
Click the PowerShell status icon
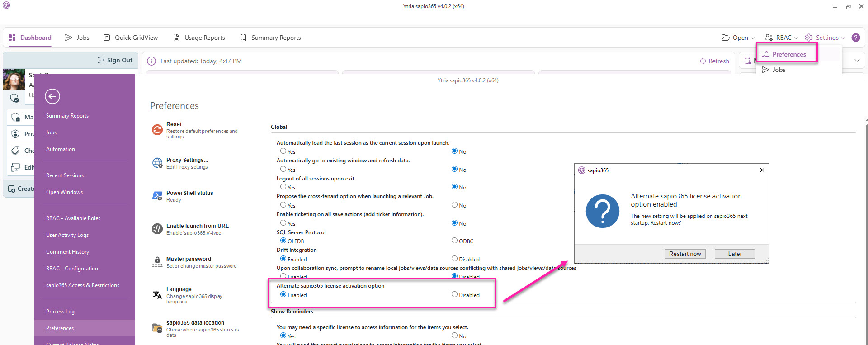click(x=157, y=196)
